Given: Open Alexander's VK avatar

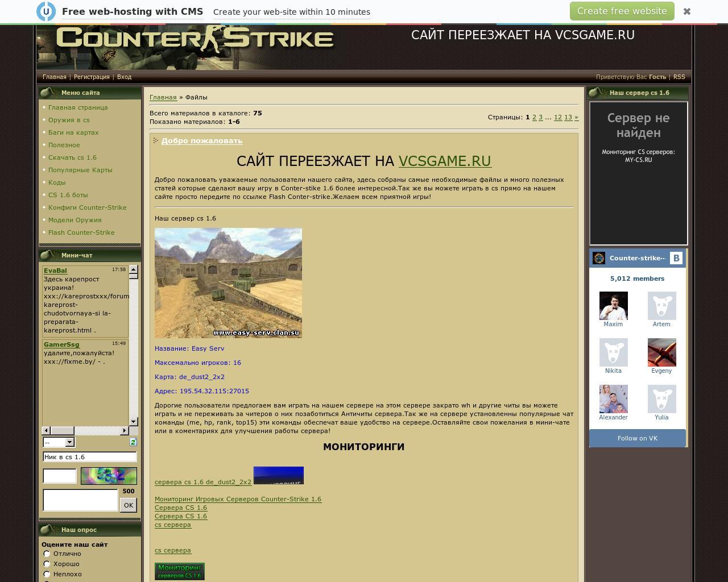Looking at the screenshot, I should tap(613, 399).
